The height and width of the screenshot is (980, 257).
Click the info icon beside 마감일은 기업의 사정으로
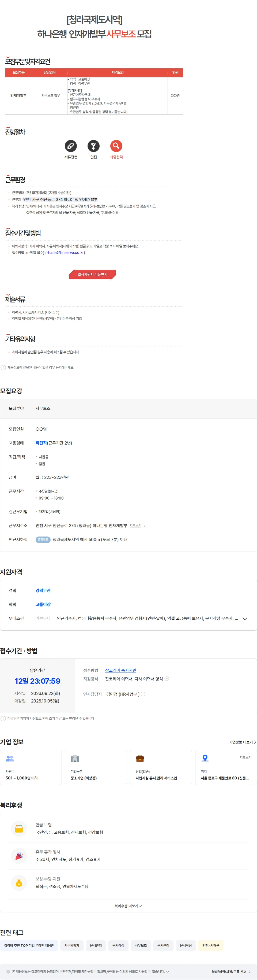3,718
